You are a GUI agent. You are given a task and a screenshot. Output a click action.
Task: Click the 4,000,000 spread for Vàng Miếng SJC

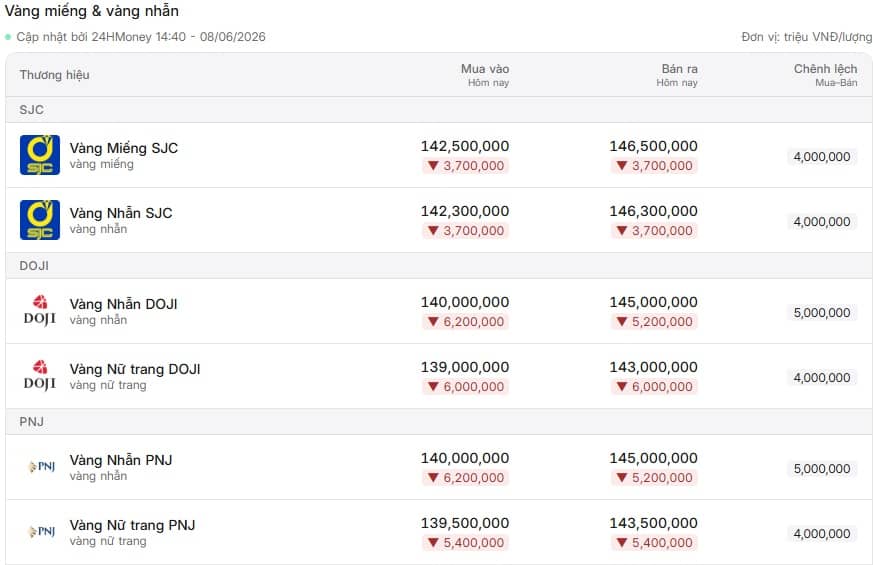822,156
